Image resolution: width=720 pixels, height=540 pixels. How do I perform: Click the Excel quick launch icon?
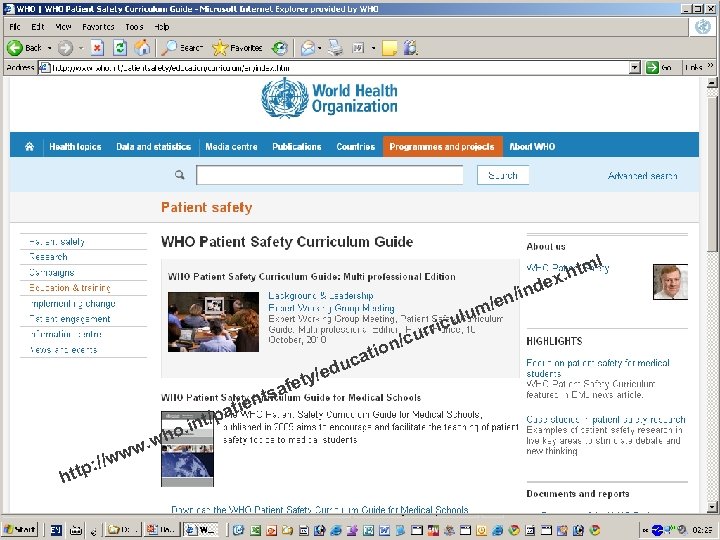pyautogui.click(x=255, y=530)
